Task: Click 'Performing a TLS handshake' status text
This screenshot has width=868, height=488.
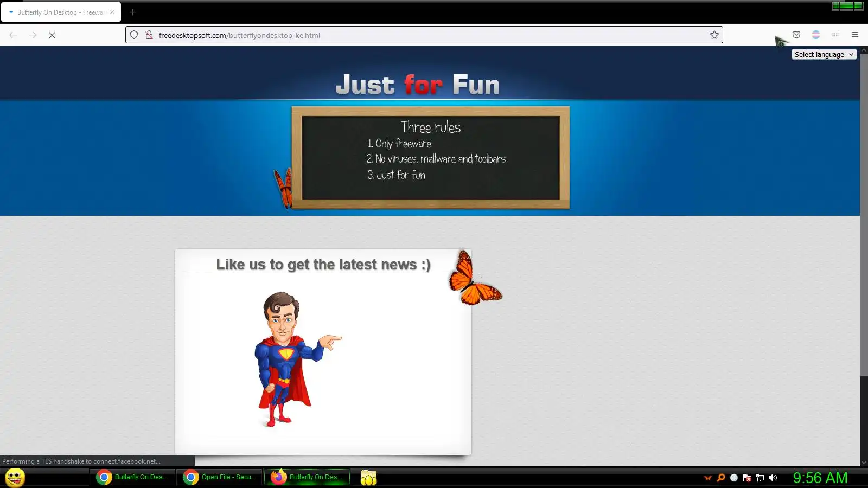Action: (81, 461)
